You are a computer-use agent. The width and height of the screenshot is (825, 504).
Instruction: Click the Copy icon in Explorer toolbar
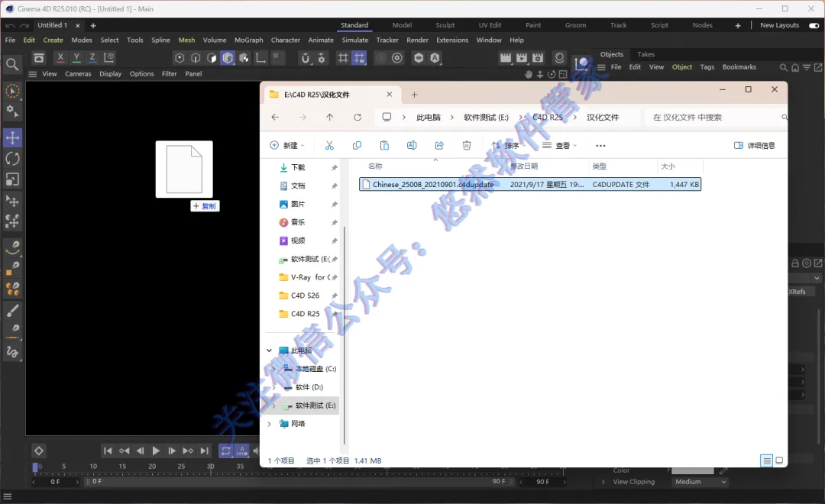pos(357,145)
